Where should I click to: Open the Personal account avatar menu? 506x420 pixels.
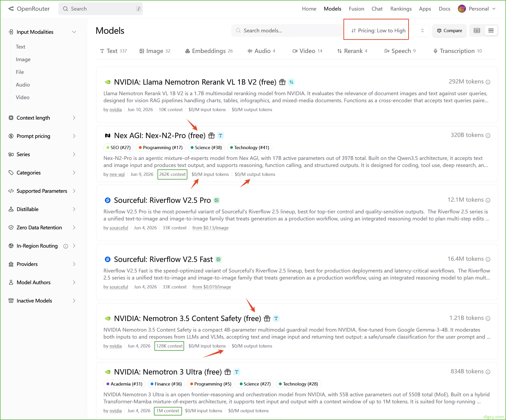coord(477,9)
